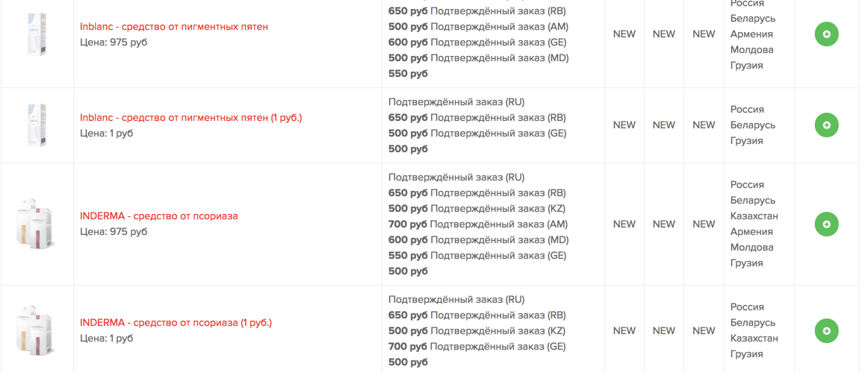This screenshot has height=373, width=868.
Task: Click last NEW label in INDERMA 975 руб row
Action: 704,225
